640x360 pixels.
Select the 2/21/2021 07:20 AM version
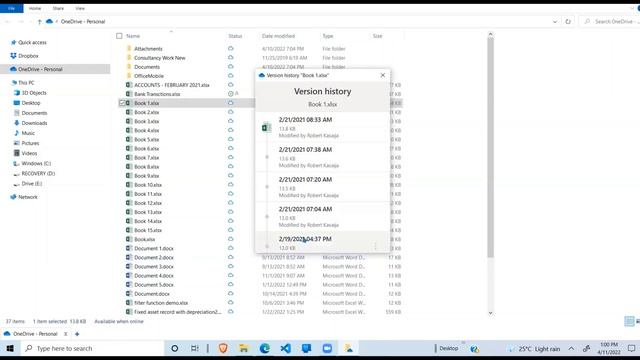(322, 187)
